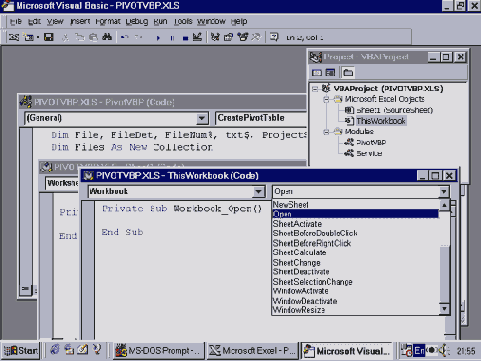Screen dimensions: 481x361
Task: Open the Format menu
Action: [x=108, y=22]
